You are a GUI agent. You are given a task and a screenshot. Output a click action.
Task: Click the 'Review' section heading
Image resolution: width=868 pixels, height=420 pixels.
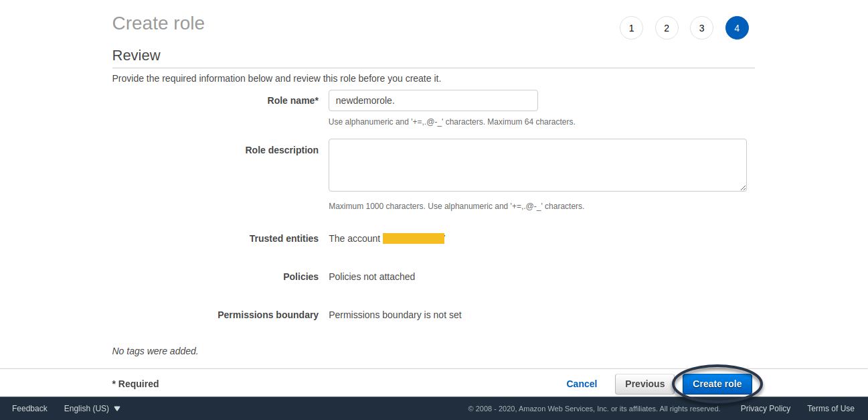click(x=137, y=55)
